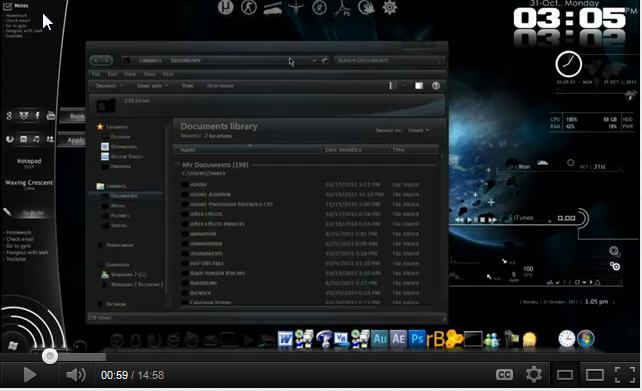Launch Adobe Audition from the dock
The height and width of the screenshot is (391, 642).
379,339
